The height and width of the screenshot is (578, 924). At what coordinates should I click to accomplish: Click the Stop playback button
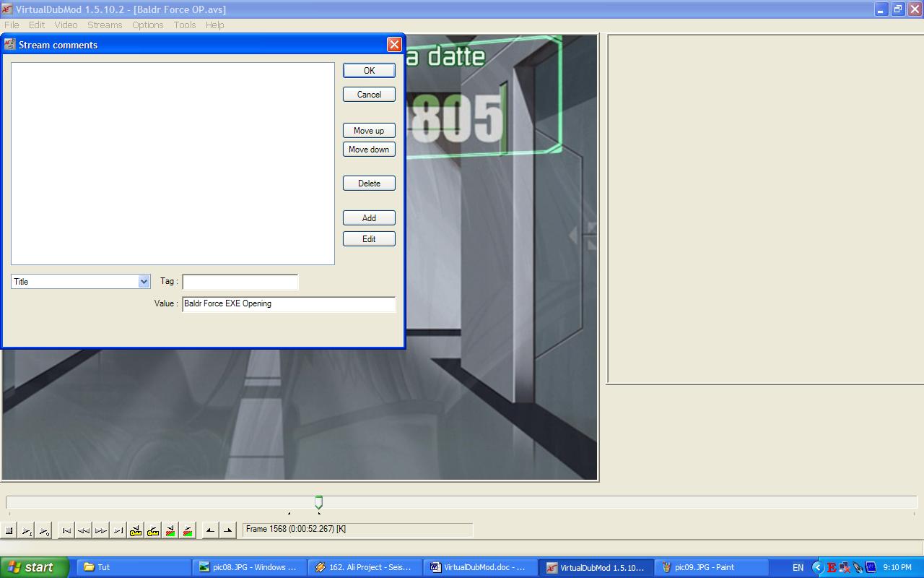point(9,531)
